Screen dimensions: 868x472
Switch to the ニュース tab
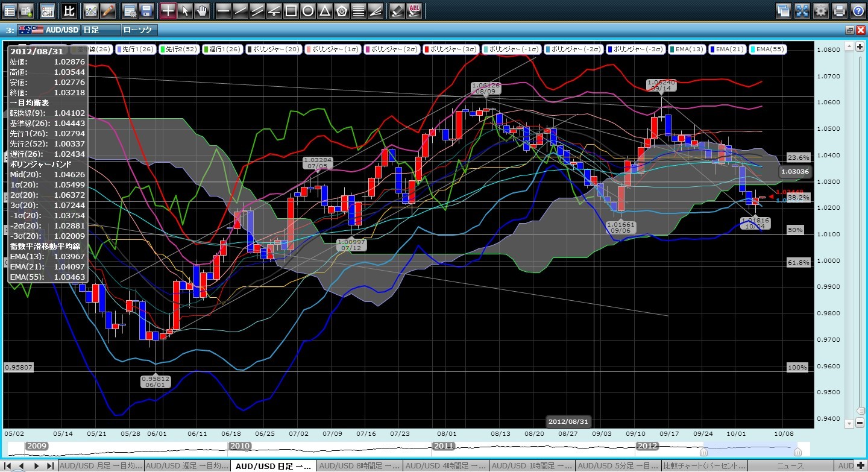click(x=792, y=466)
